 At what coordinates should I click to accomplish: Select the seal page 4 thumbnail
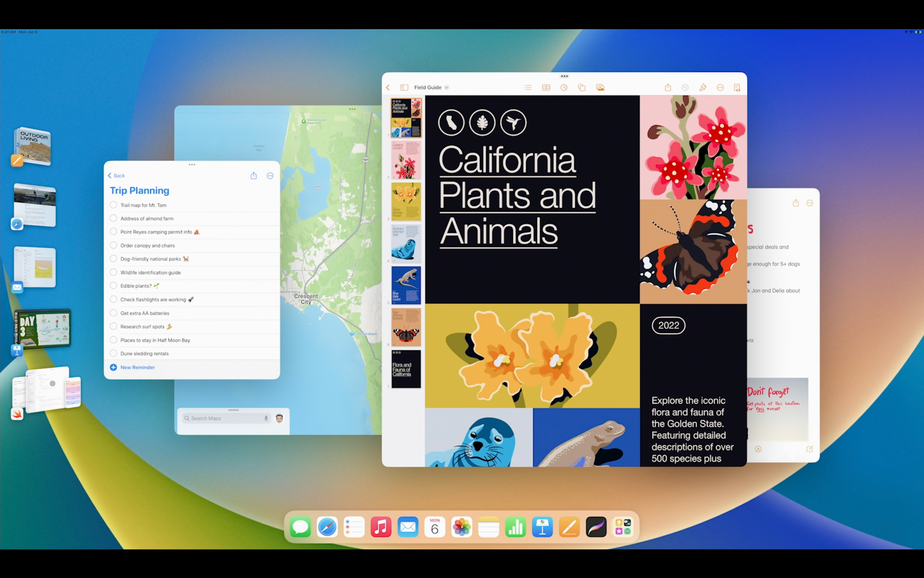click(x=406, y=244)
